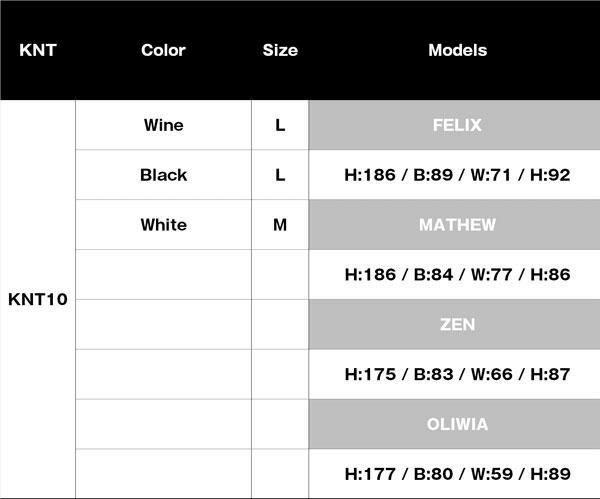Click the KNT10 product code cell
The height and width of the screenshot is (499, 600).
[x=37, y=299]
